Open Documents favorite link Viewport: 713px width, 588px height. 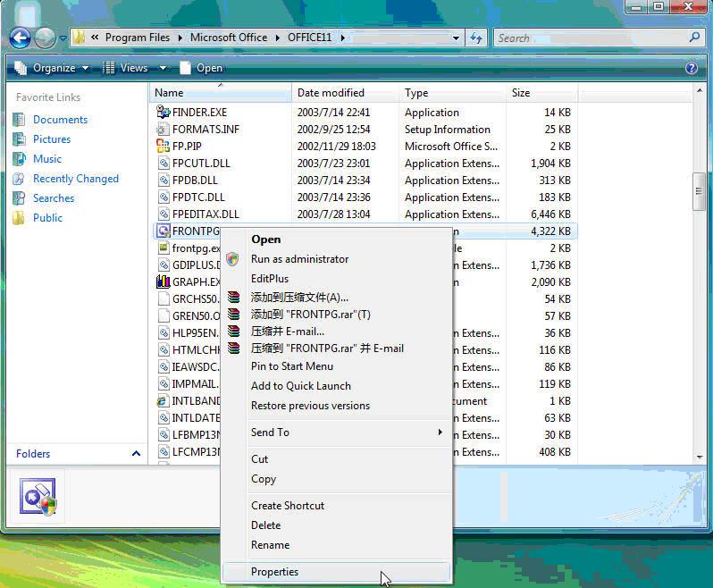pyautogui.click(x=60, y=120)
